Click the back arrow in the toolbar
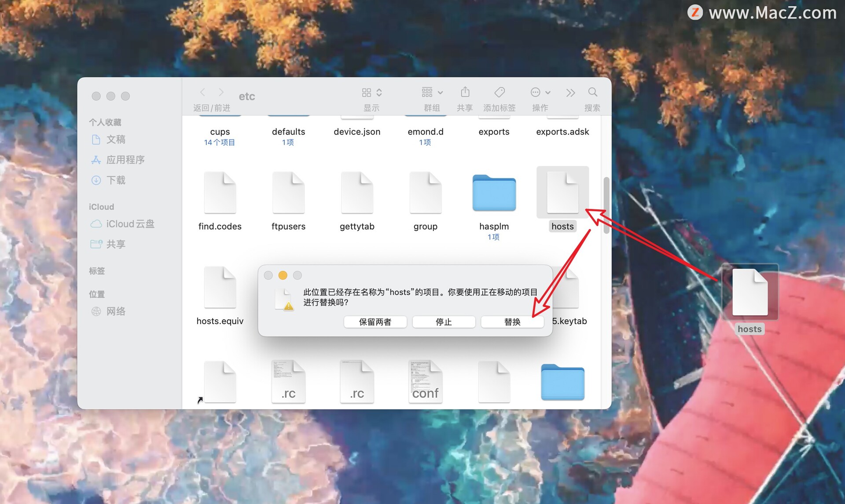The height and width of the screenshot is (504, 845). point(202,92)
